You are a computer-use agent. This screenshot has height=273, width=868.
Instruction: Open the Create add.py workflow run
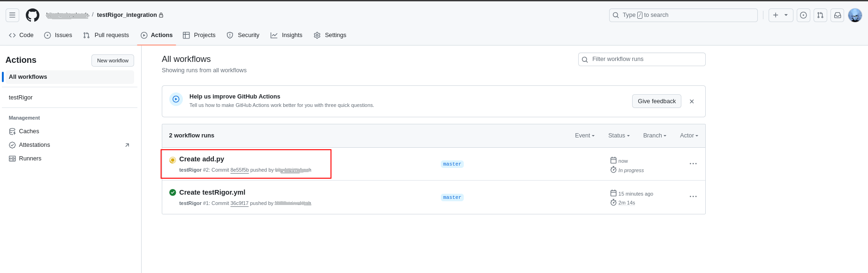coord(202,159)
